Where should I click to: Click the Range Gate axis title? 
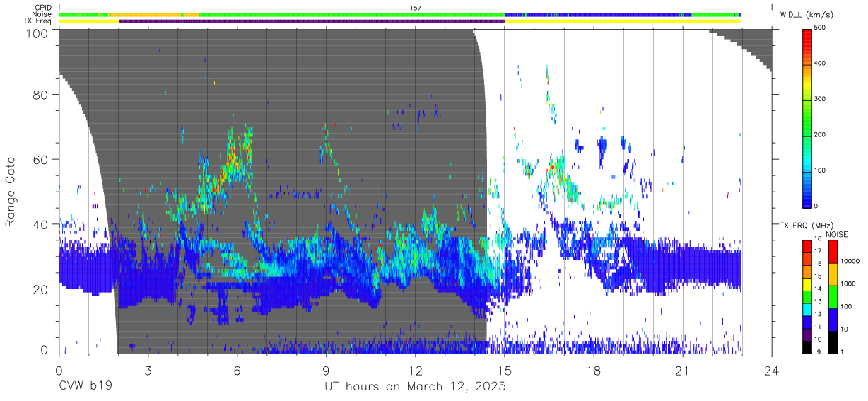pos(11,192)
